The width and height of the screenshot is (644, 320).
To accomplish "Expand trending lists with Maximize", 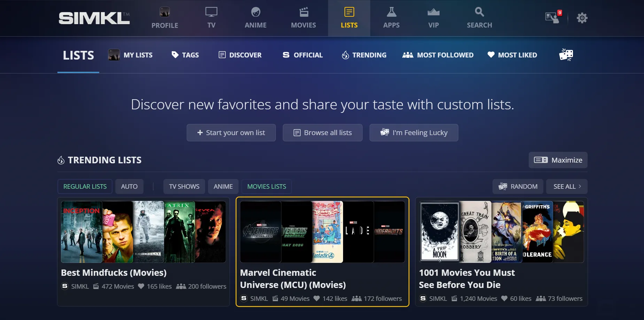I will [x=558, y=160].
